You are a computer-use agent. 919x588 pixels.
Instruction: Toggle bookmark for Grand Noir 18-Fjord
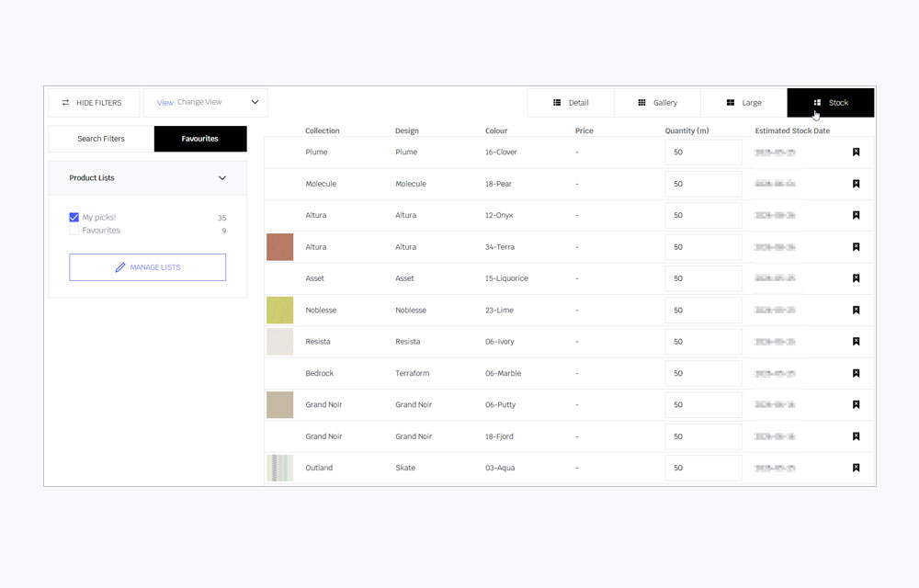coord(856,436)
